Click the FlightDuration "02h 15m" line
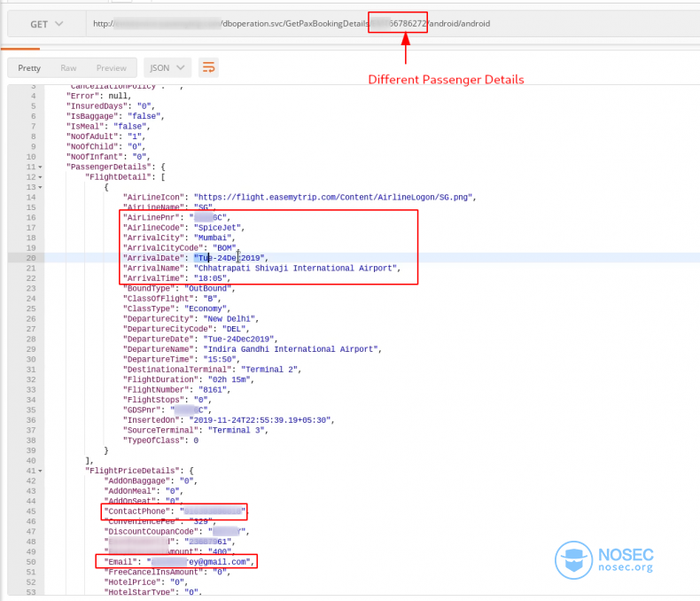700x601 pixels. (x=189, y=380)
